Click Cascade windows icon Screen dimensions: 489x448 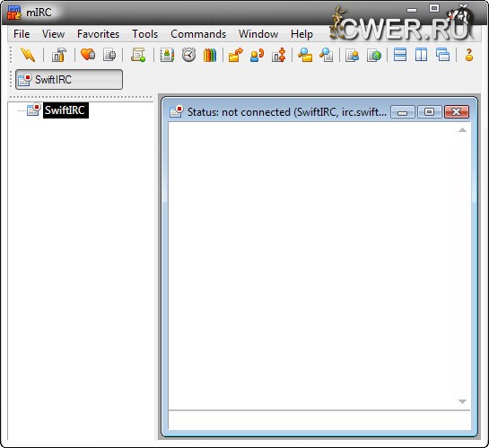[442, 55]
